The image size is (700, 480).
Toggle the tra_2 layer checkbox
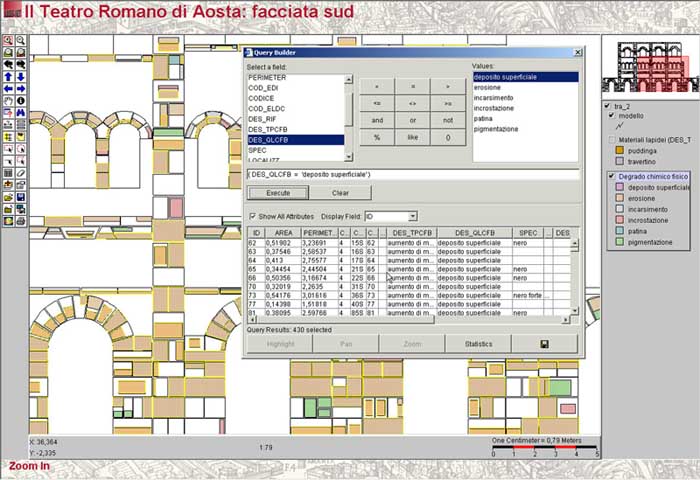[604, 105]
